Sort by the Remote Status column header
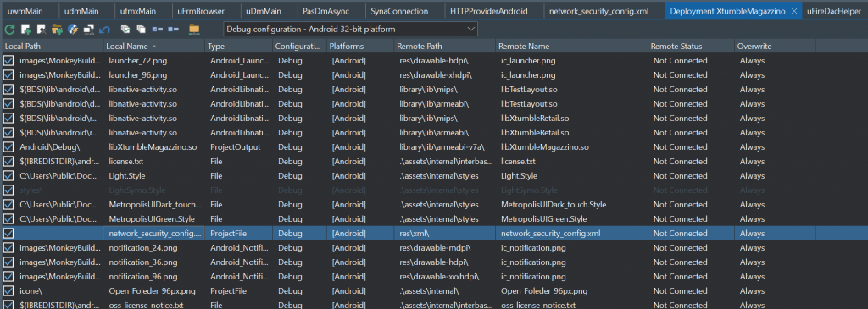The height and width of the screenshot is (309, 868). click(691, 47)
